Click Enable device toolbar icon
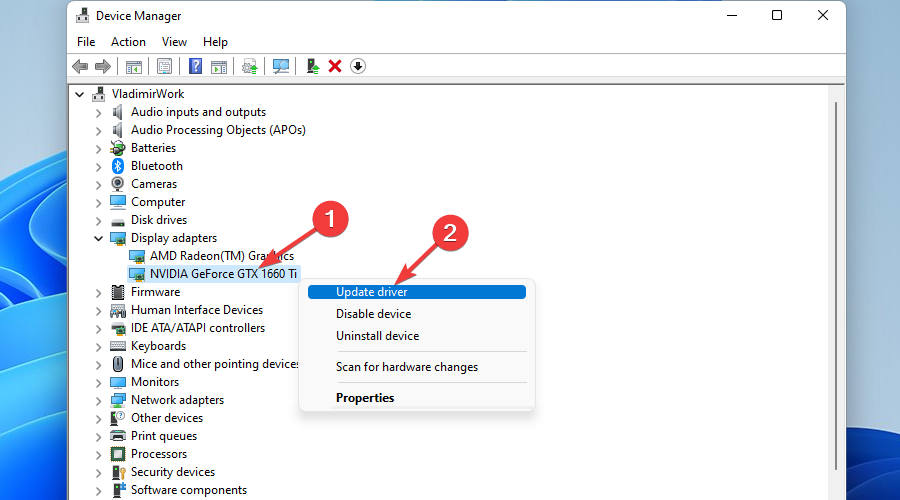 [x=313, y=67]
